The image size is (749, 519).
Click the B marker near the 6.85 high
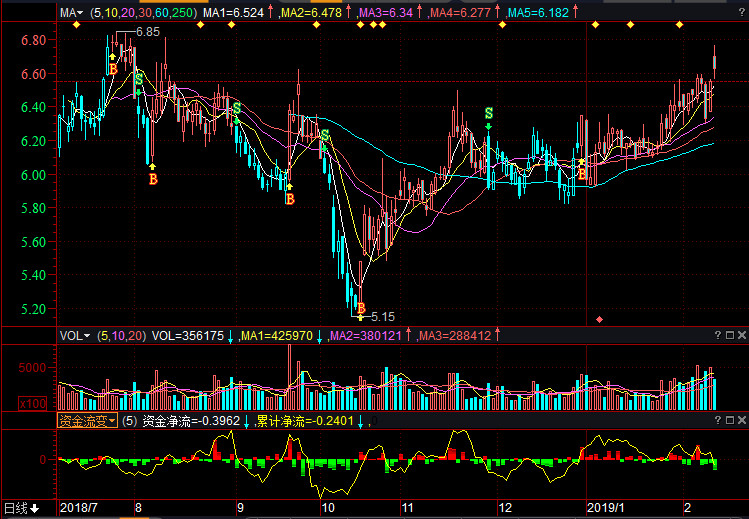point(113,69)
